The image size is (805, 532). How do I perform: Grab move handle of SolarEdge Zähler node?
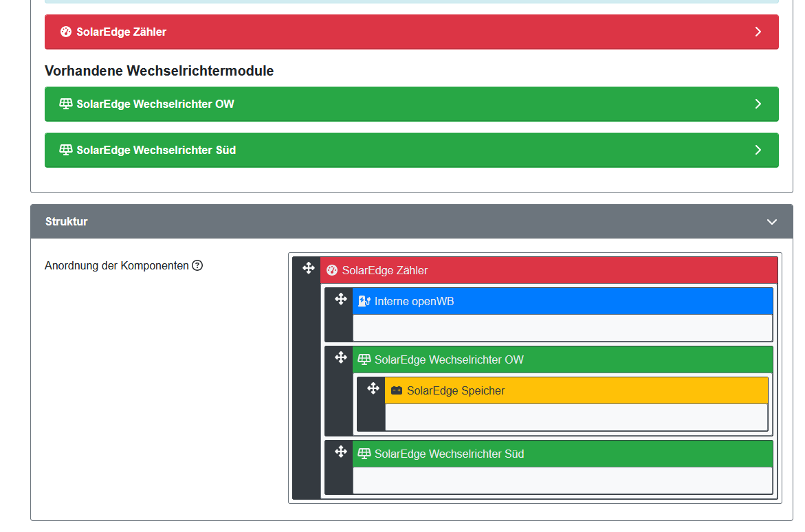click(x=308, y=268)
